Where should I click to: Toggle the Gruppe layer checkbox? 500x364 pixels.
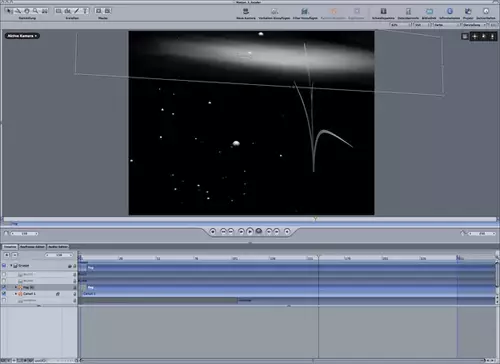tap(4, 266)
